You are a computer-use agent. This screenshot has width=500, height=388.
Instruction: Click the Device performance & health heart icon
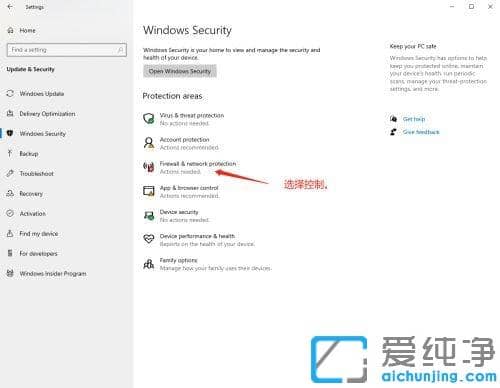[x=149, y=239]
